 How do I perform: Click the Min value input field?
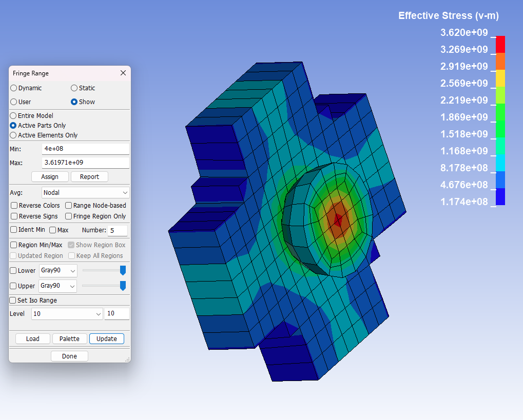point(85,149)
